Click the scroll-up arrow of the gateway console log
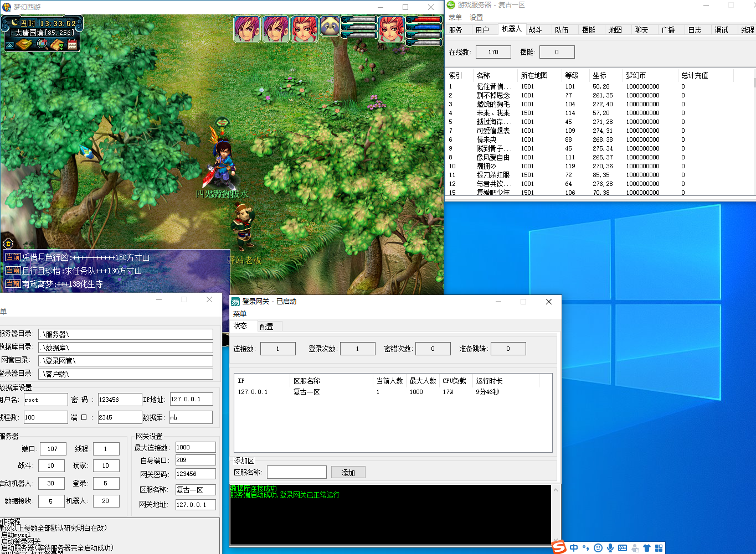This screenshot has width=756, height=554. click(556, 490)
